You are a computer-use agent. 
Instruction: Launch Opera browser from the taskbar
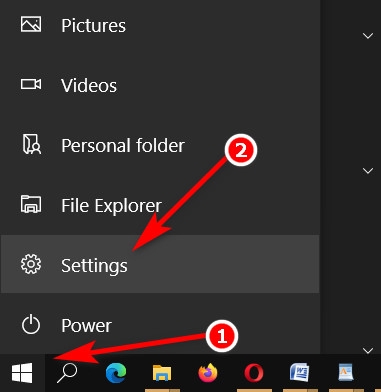tap(254, 373)
